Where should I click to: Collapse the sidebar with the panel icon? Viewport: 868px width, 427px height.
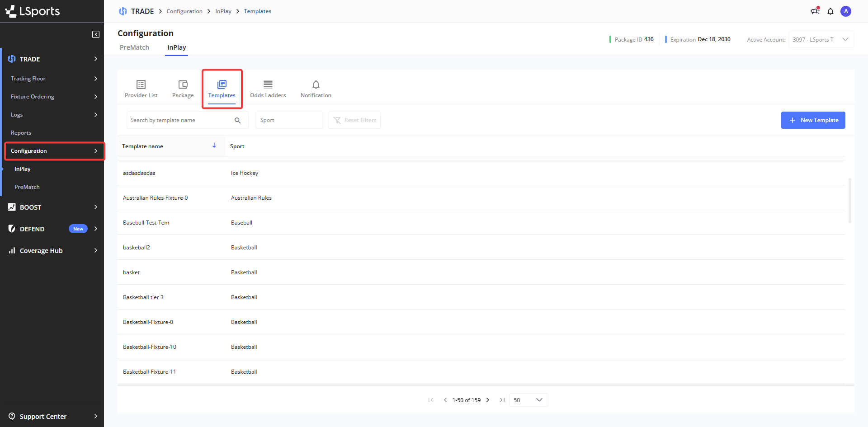coord(96,34)
